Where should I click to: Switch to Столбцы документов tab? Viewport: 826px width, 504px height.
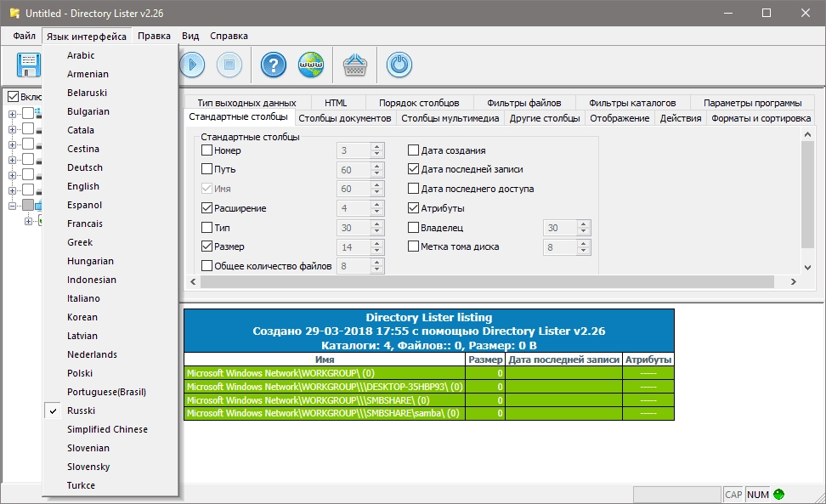pos(344,118)
